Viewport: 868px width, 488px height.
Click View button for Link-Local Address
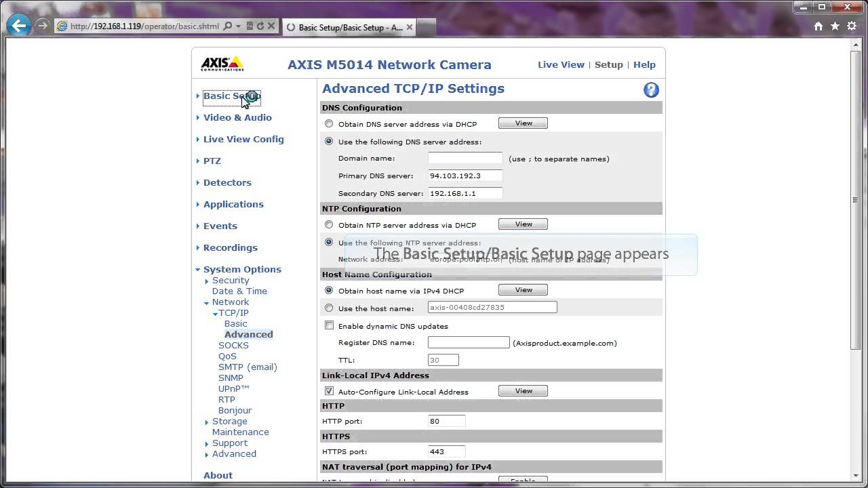click(x=523, y=391)
